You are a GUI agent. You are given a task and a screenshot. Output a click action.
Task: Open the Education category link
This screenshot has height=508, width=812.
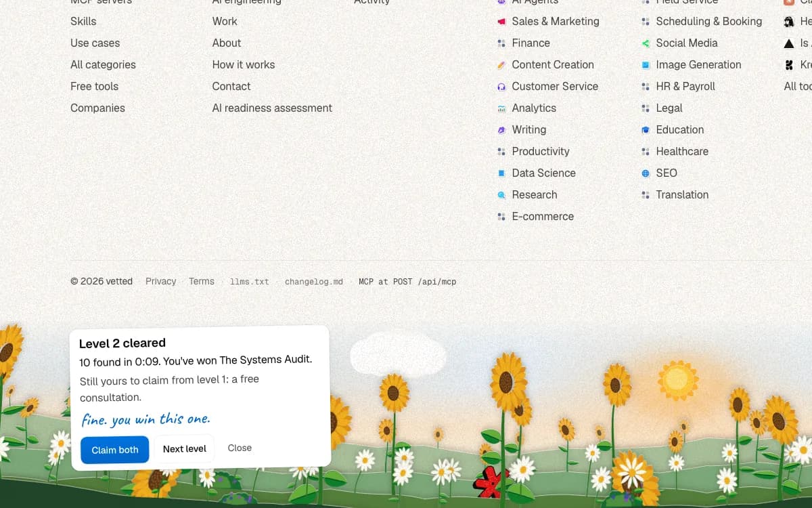(x=680, y=130)
